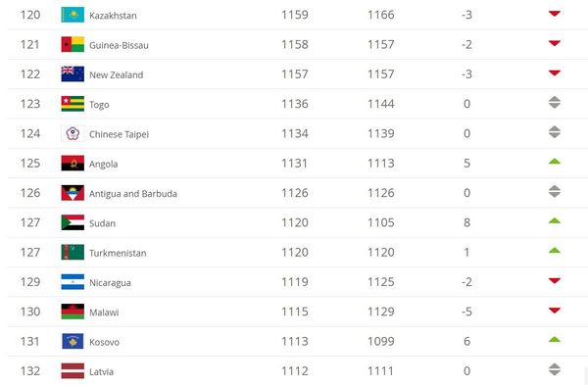Select rank 131 Kosovo row number
Screen dimensions: 588x385
coord(30,341)
